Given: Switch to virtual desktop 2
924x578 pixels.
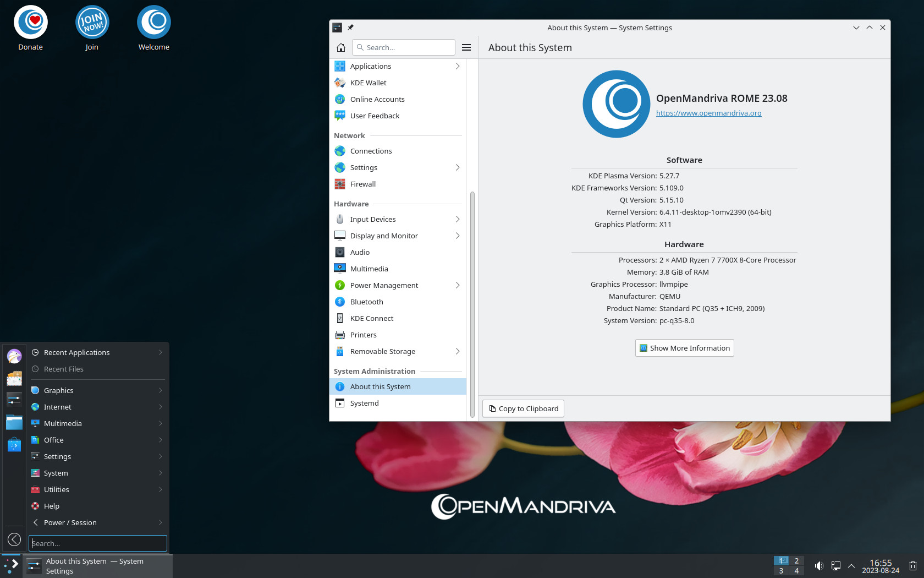Looking at the screenshot, I should click(x=796, y=561).
